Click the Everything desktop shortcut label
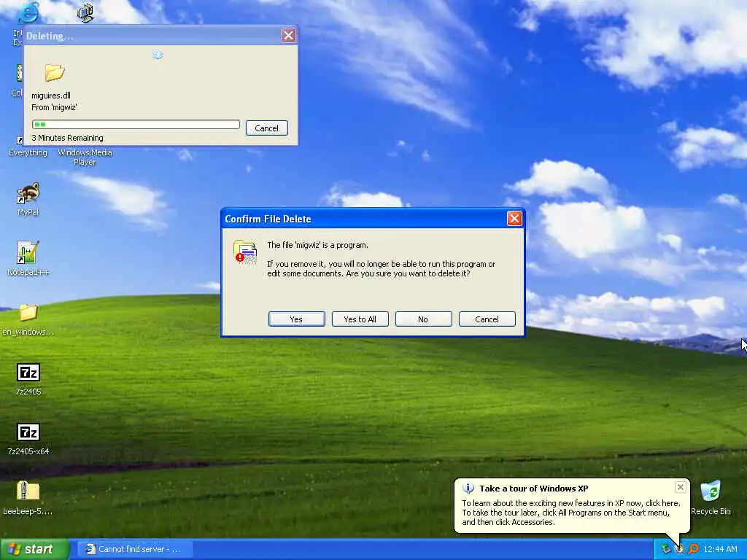Screen dimensions: 747x560 (28, 152)
